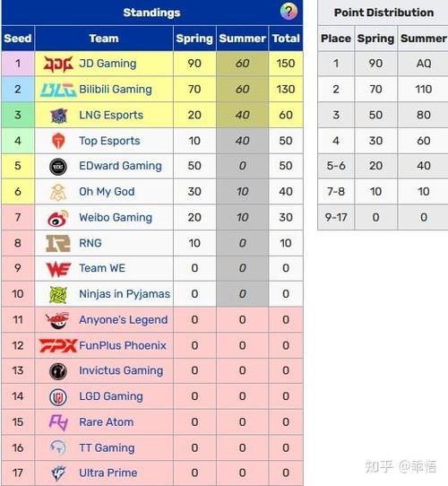Click the JD Gaming team logo
Image resolution: width=448 pixels, height=486 pixels.
pos(58,64)
